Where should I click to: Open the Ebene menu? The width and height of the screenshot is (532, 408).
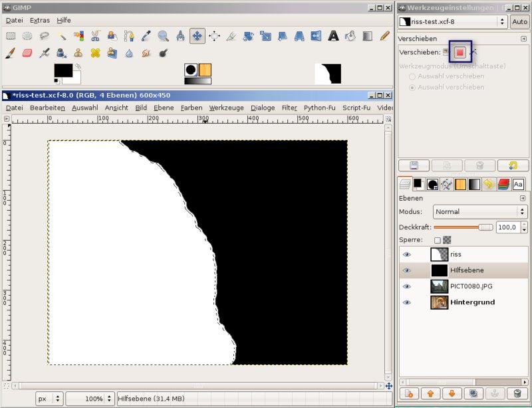(163, 108)
